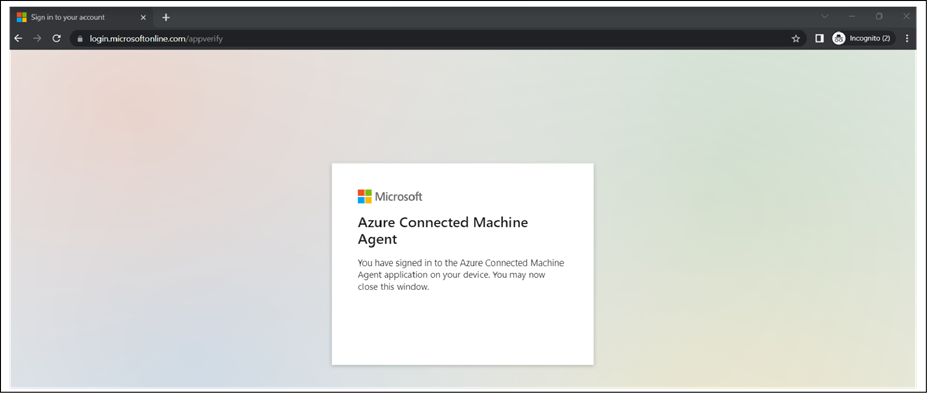The image size is (927, 393).
Task: Open a new tab with the plus button
Action: tap(166, 17)
